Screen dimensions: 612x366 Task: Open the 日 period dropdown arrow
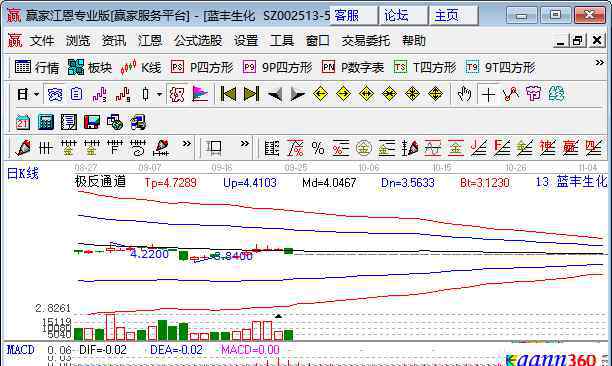[x=36, y=94]
